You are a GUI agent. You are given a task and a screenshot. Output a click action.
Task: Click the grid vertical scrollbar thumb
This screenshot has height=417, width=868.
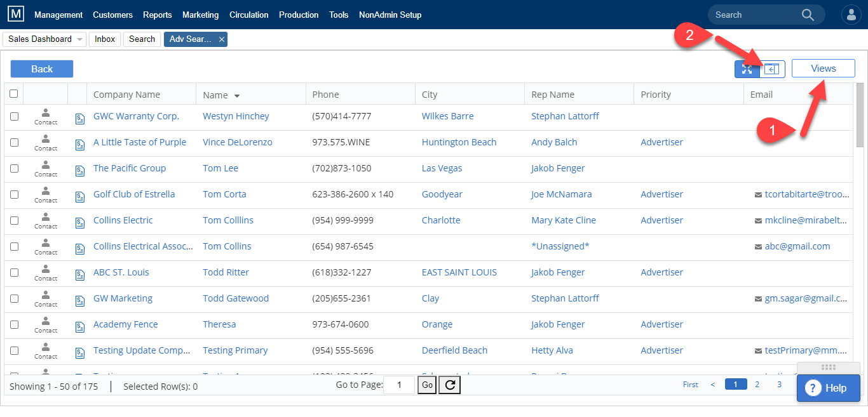point(860,114)
